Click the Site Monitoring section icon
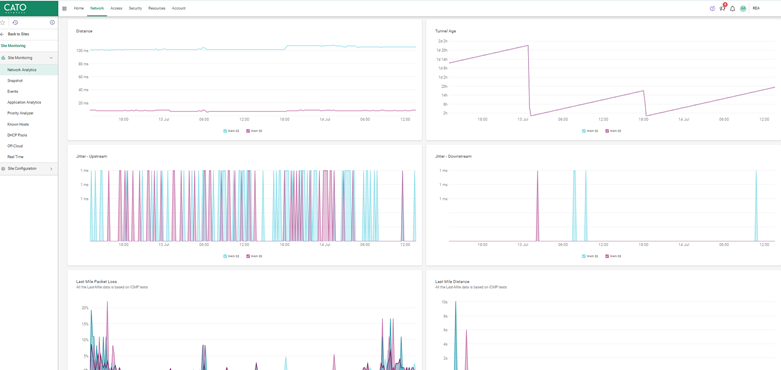Viewport: 781px width, 370px height. tap(3, 58)
